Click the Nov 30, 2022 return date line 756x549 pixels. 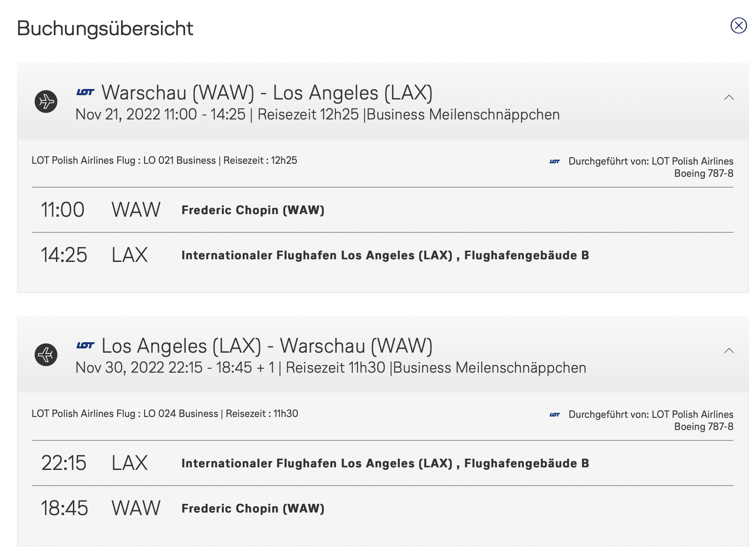coord(330,368)
